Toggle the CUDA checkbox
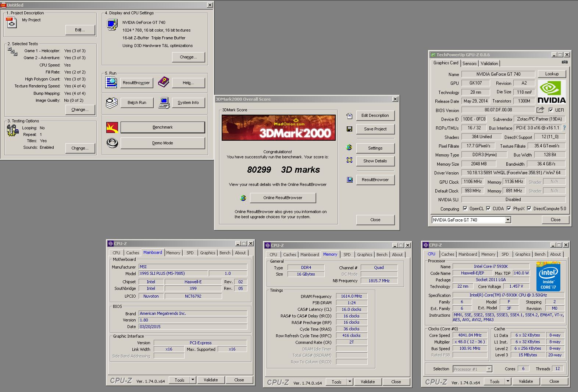The height and width of the screenshot is (392, 578). 488,208
